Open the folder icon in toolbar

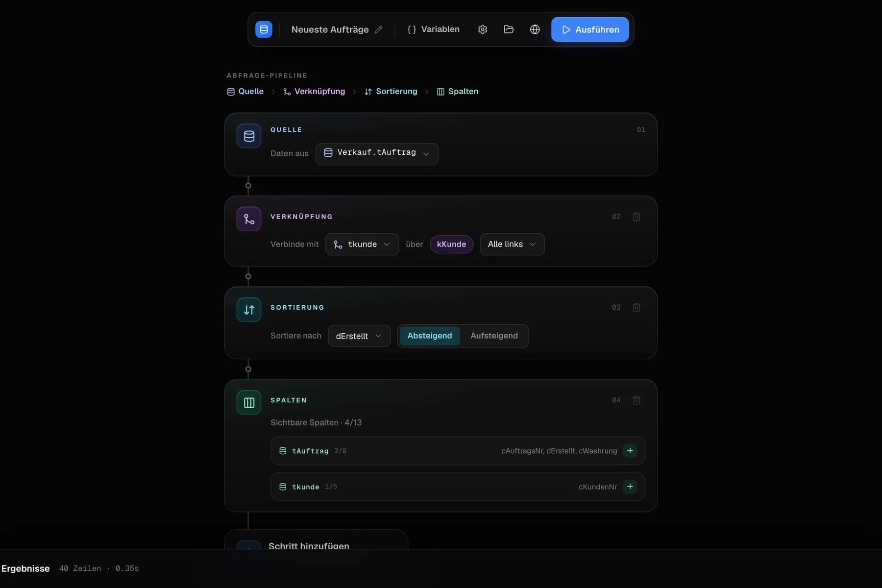[x=509, y=29]
